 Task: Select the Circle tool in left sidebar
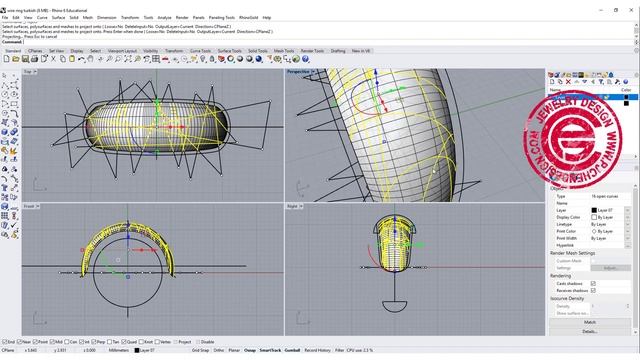[x=5, y=94]
